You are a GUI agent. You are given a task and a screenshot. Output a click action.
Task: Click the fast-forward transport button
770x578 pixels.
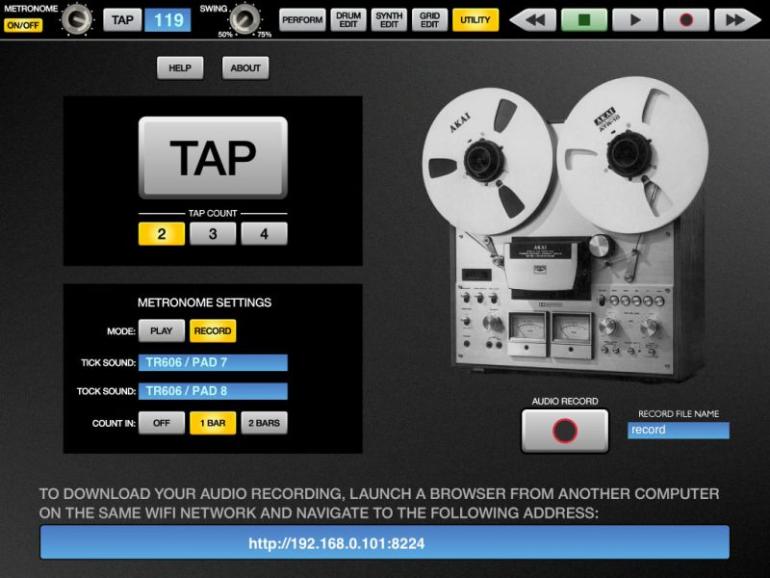pos(737,20)
